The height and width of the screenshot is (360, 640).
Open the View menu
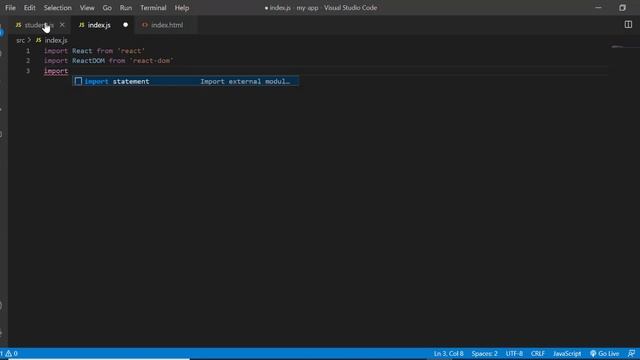(87, 8)
